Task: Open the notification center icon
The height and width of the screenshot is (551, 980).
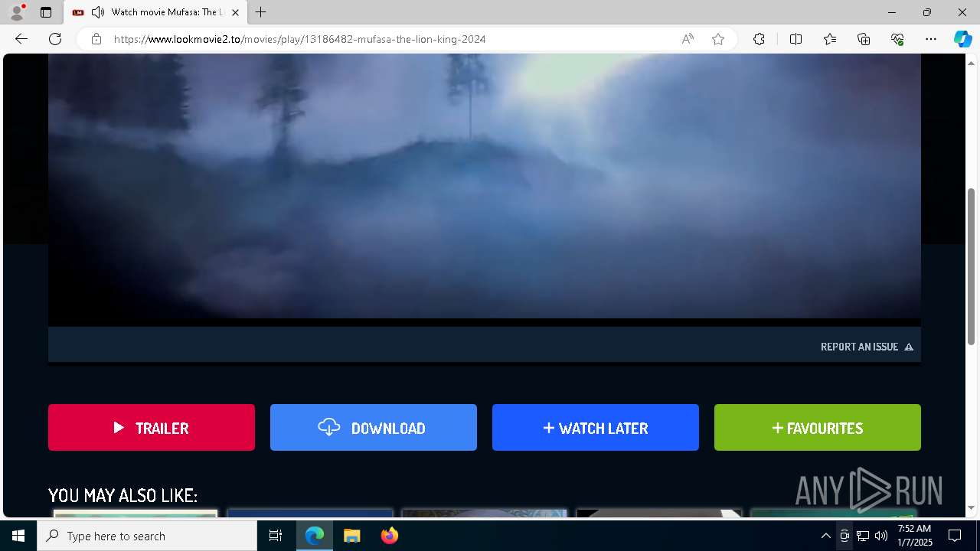Action: pos(955,536)
